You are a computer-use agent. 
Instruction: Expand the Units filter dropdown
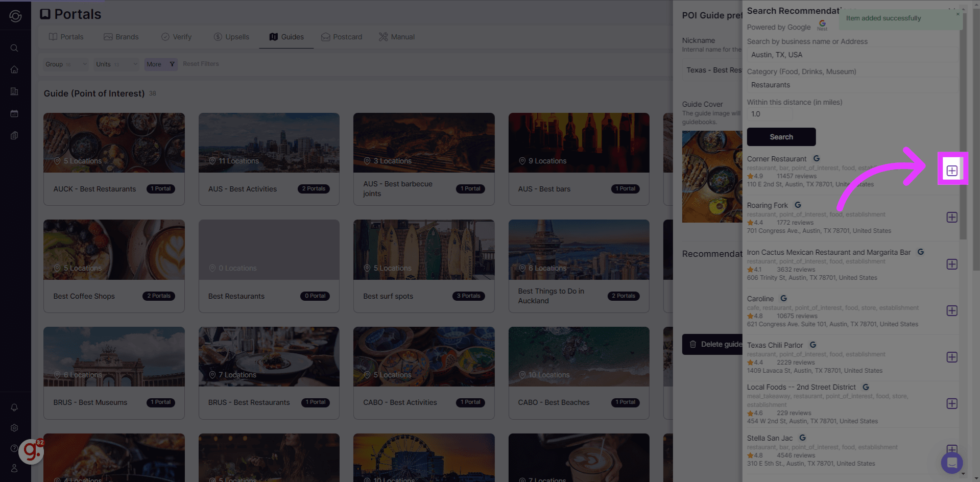pyautogui.click(x=115, y=64)
